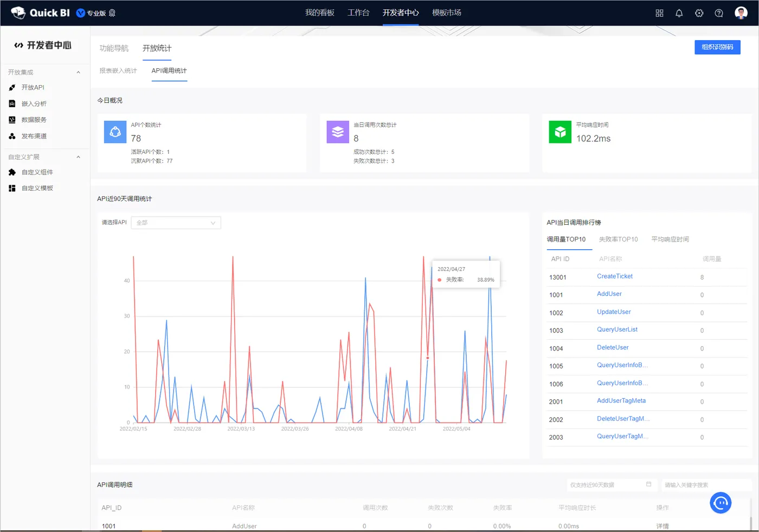Click the 专业版 edition badge
This screenshot has height=532, width=759.
(x=96, y=13)
